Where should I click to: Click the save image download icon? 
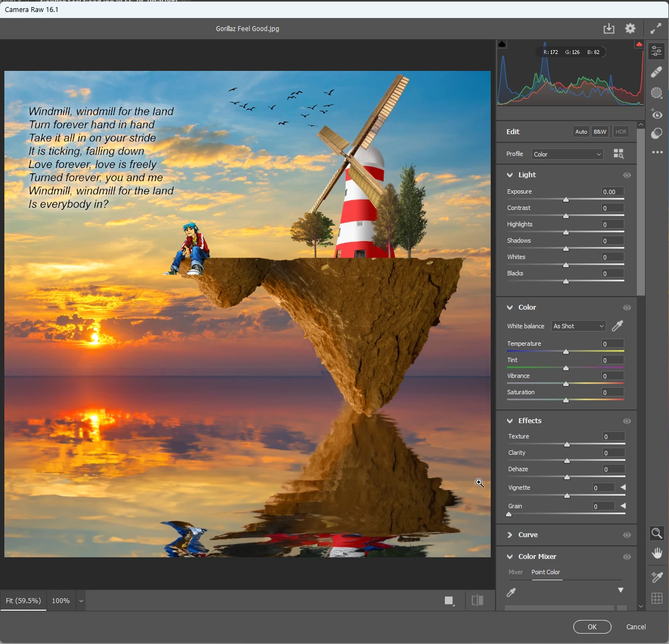click(x=609, y=28)
